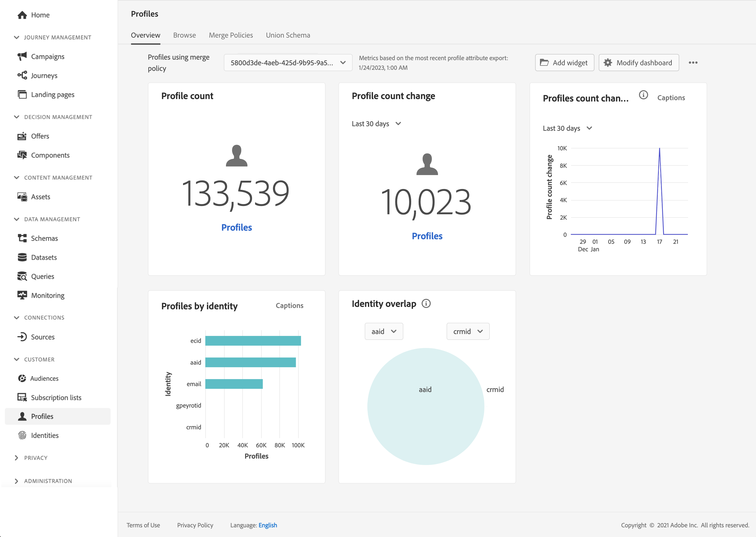Click the ecid bar in identity chart
756x537 pixels.
pos(253,340)
